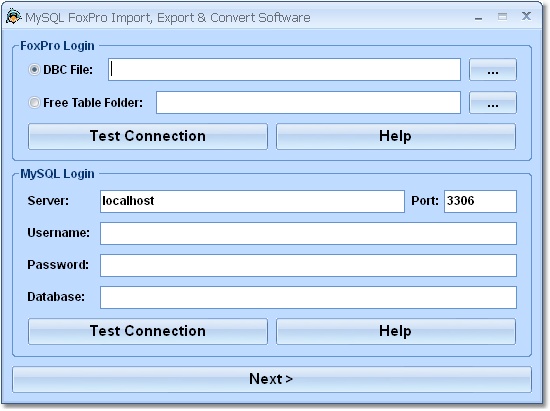Click the Server field showing localhost
550x411 pixels.
(x=252, y=201)
